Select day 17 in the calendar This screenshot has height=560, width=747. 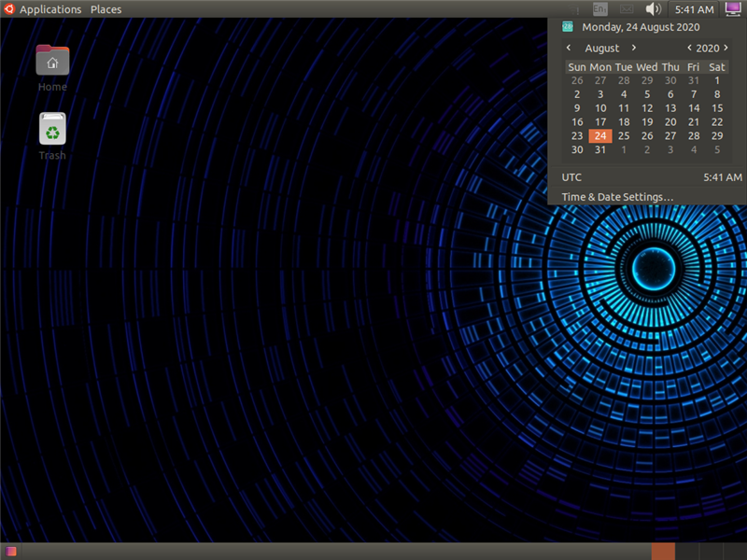[600, 122]
